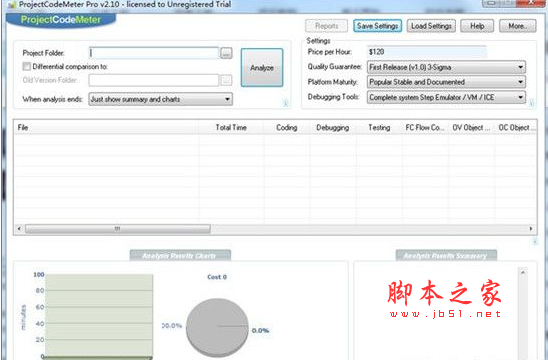548x360 pixels.
Task: Open the More... button
Action: (x=518, y=26)
